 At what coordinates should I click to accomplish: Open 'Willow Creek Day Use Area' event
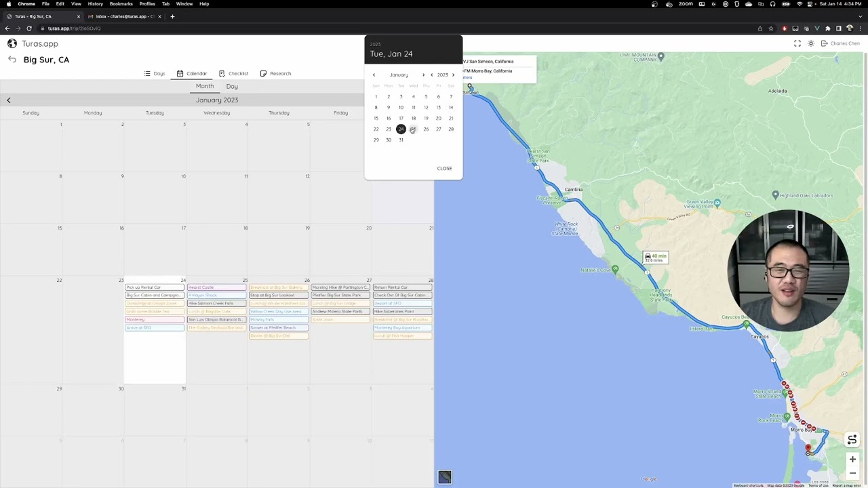tap(279, 312)
